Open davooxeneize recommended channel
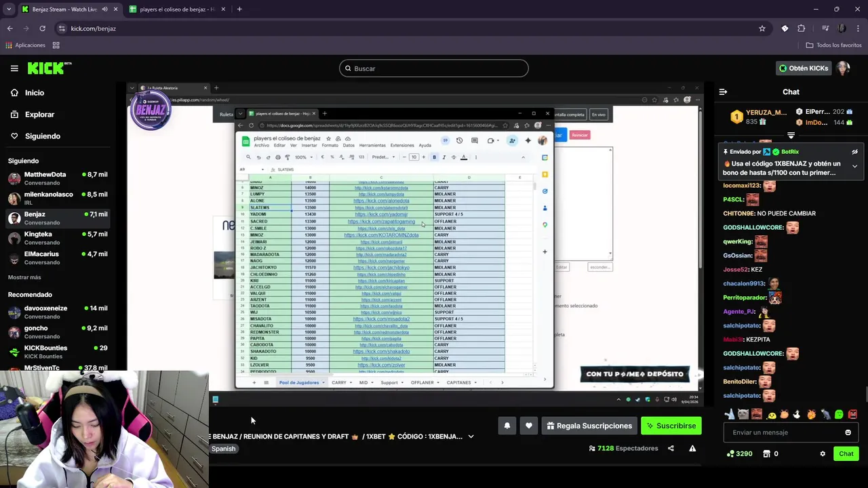This screenshot has height=488, width=868. pos(58,312)
